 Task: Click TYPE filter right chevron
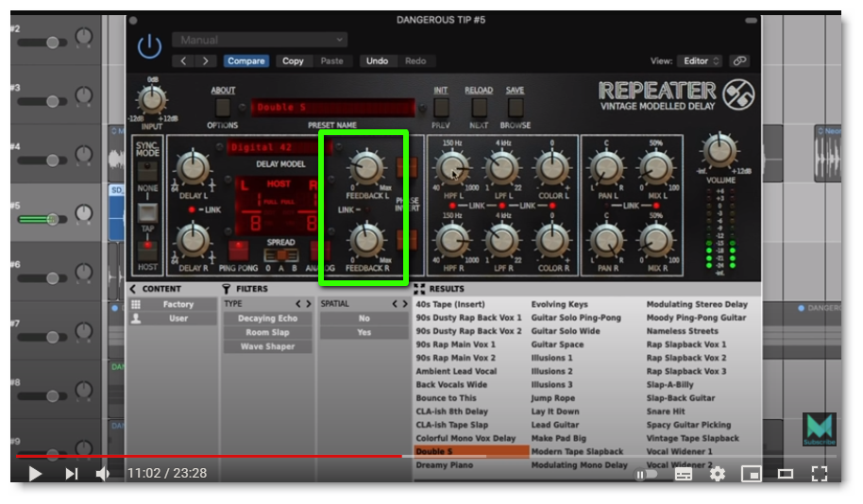[309, 304]
